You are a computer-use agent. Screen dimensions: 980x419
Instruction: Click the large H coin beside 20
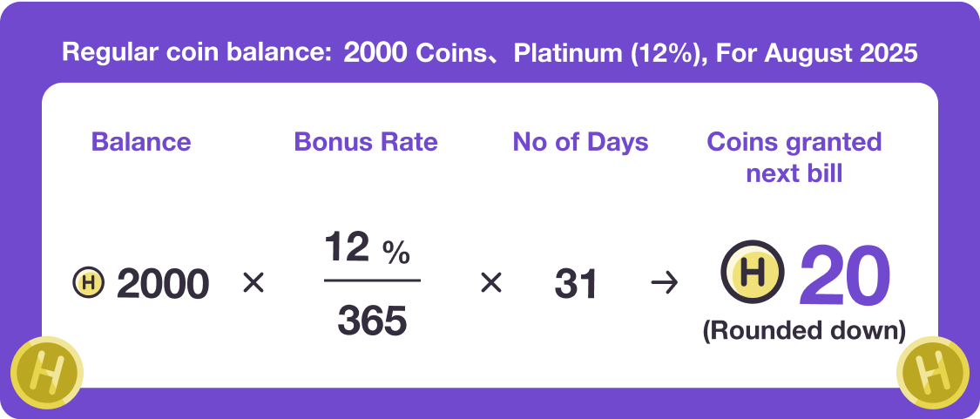[x=754, y=273]
